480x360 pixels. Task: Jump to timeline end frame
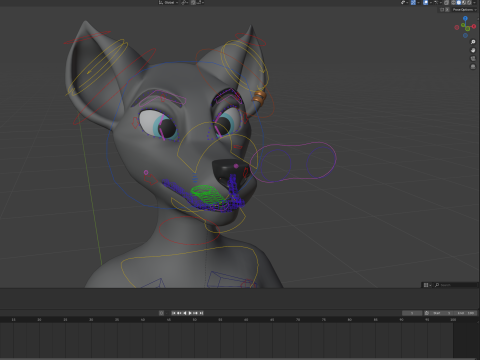pyautogui.click(x=201, y=313)
